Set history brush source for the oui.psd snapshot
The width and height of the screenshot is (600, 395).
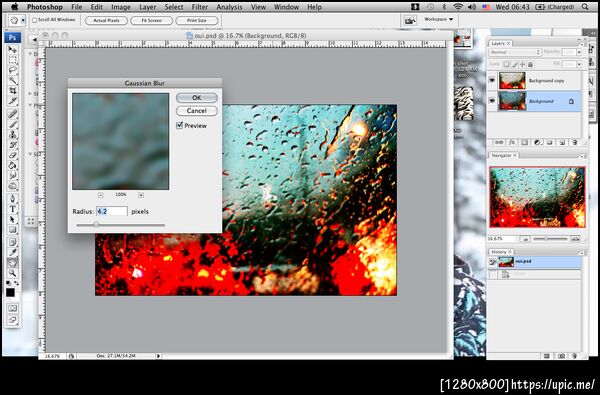point(492,262)
